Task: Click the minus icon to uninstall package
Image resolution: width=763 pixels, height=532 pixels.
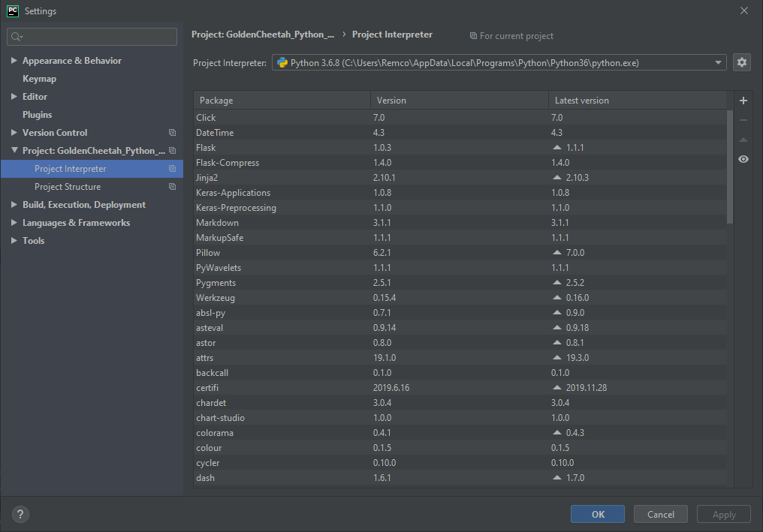Action: pyautogui.click(x=743, y=120)
